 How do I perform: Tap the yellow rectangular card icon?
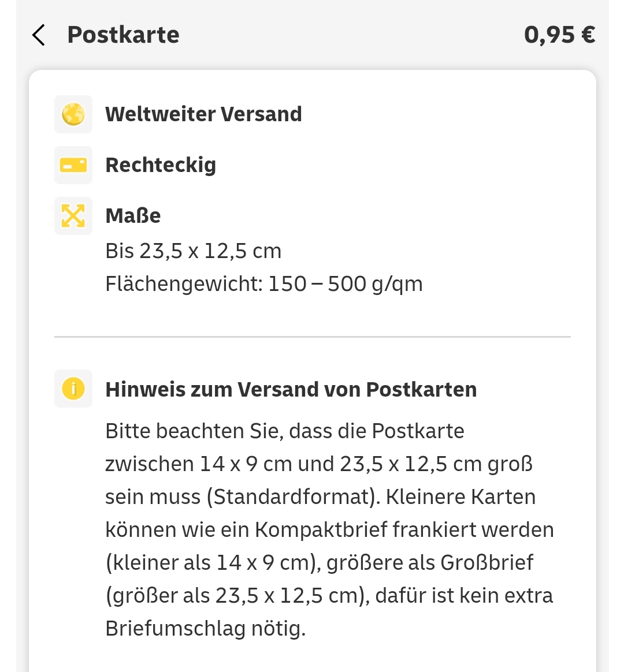click(x=73, y=165)
